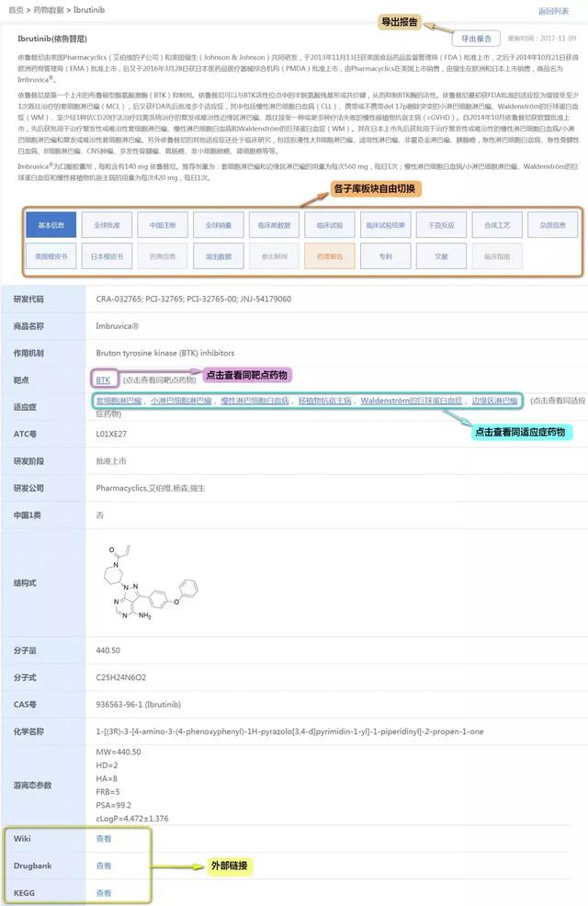Open the 小淋巴细胞淋巴瘤 indication link
588x906 pixels.
coord(181,401)
